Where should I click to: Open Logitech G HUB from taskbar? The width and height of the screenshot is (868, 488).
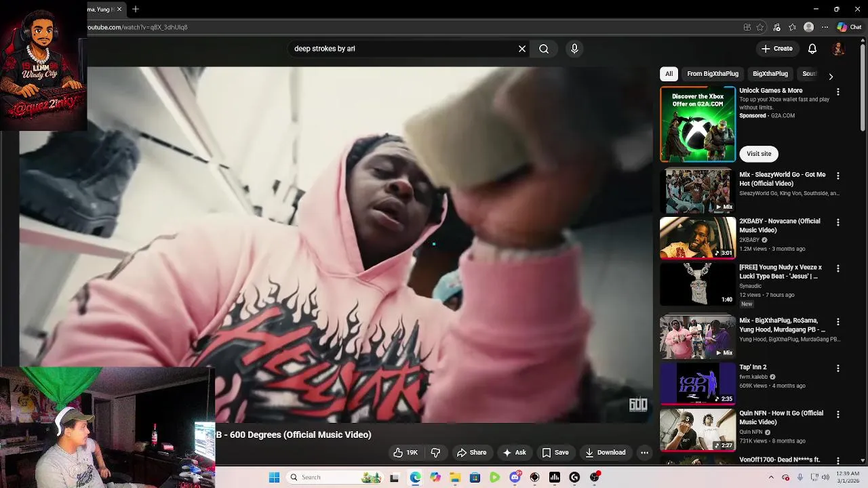[574, 477]
